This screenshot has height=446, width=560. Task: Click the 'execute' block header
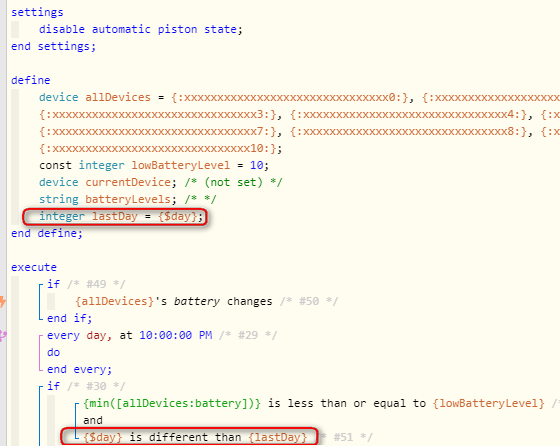34,267
